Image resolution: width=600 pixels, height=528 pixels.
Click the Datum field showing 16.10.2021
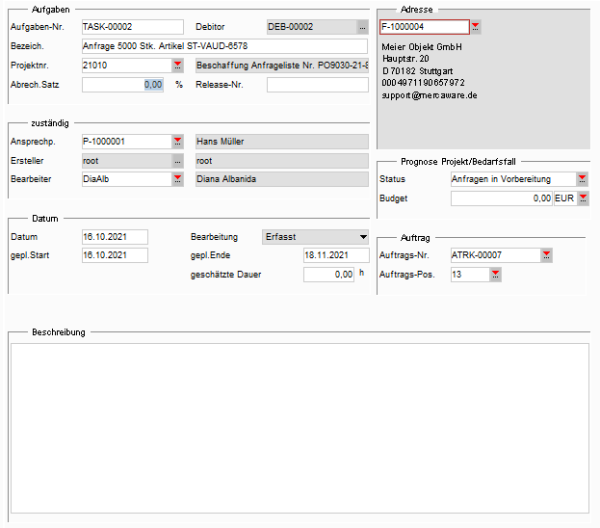click(114, 237)
